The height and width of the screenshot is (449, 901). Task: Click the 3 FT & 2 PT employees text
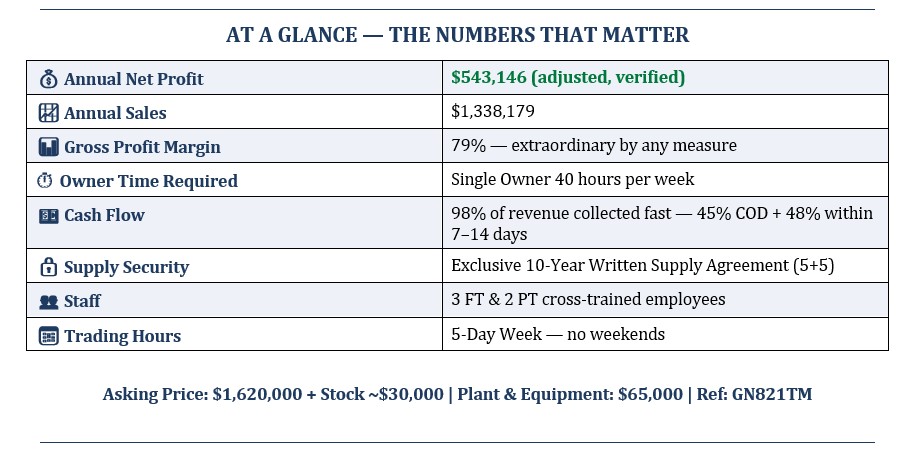pyautogui.click(x=589, y=300)
